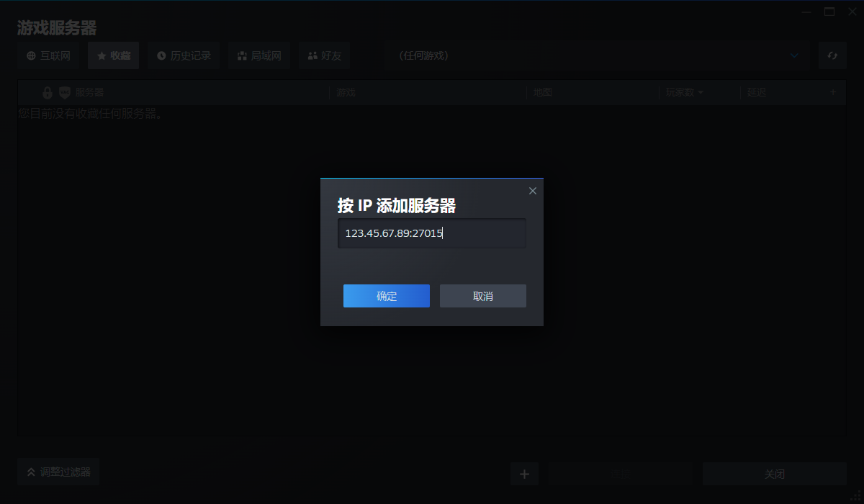Click the plus icon at the column header right

[833, 92]
